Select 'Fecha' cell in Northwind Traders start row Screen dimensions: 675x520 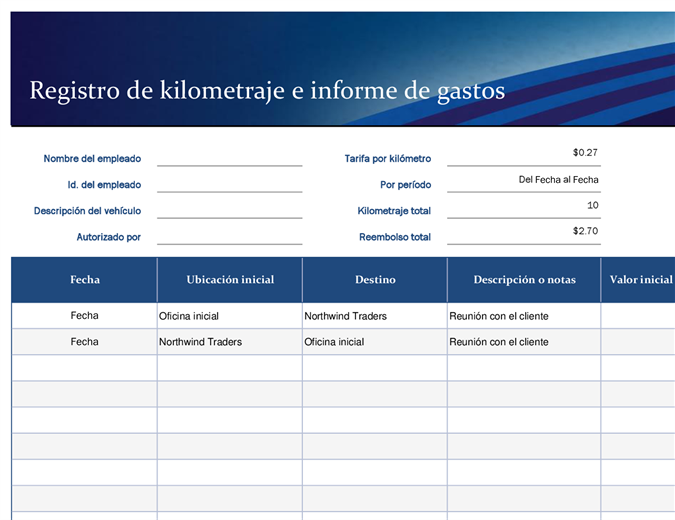pyautogui.click(x=84, y=342)
